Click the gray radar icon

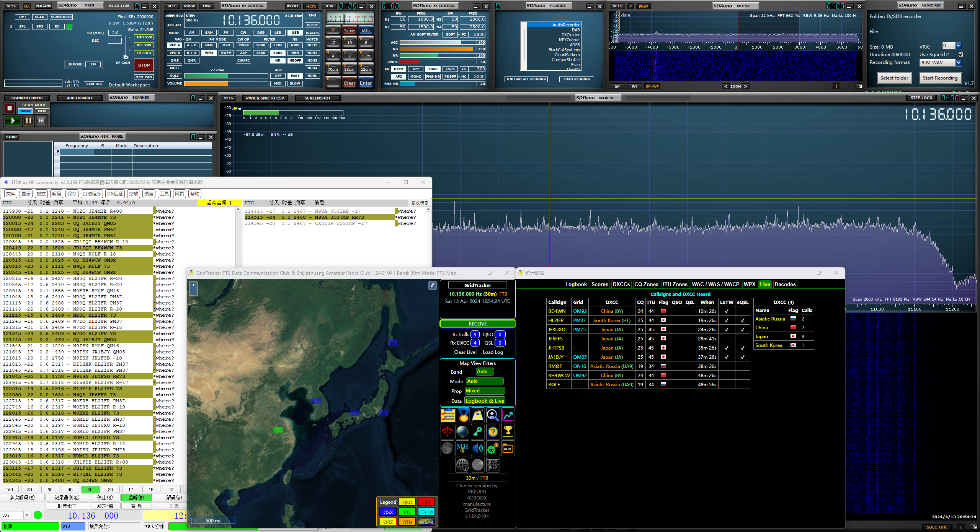pos(478,465)
